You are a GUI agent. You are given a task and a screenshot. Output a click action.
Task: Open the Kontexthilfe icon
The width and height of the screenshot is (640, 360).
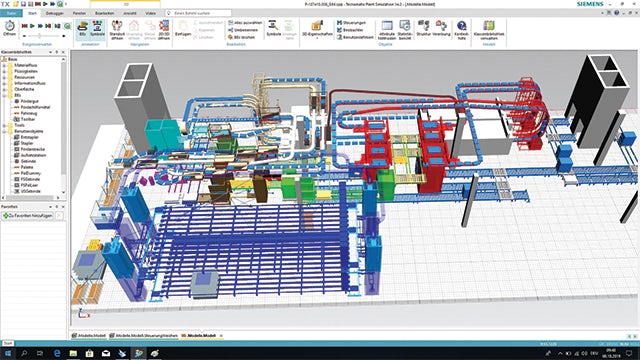click(461, 30)
